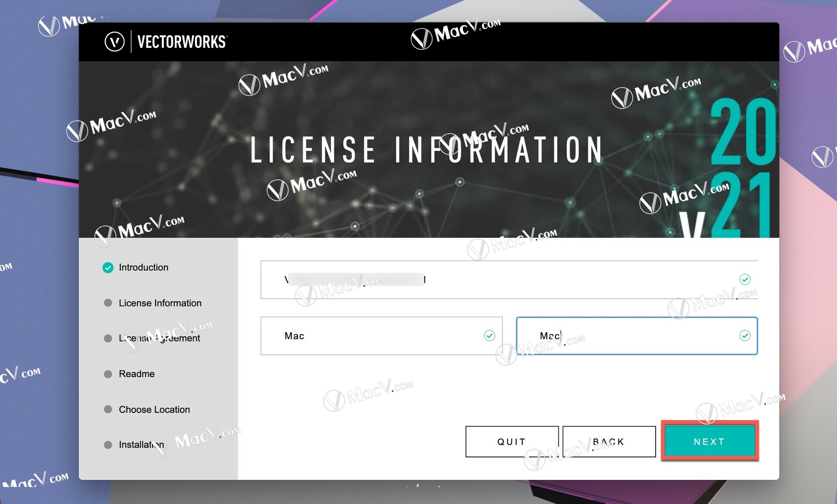Viewport: 837px width, 504px height.
Task: Click the validation checkmark in right Mac field
Action: point(745,335)
